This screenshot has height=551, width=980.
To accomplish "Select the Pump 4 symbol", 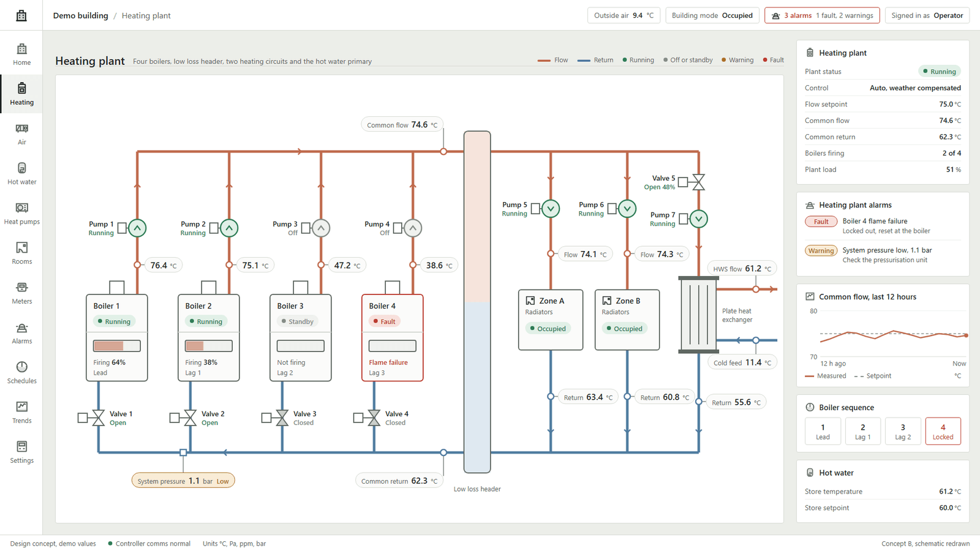I will pos(413,228).
